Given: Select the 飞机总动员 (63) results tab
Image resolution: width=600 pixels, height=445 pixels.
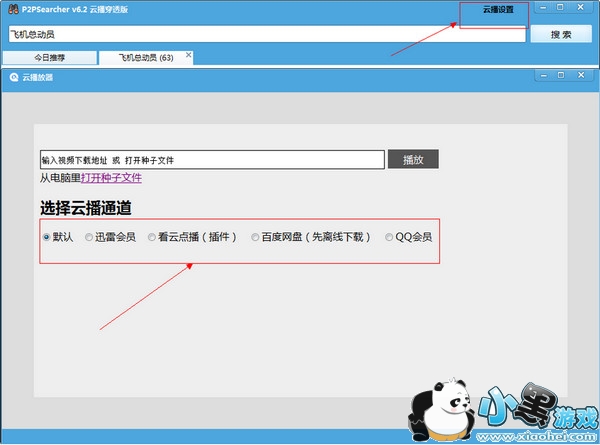Looking at the screenshot, I should coord(146,58).
